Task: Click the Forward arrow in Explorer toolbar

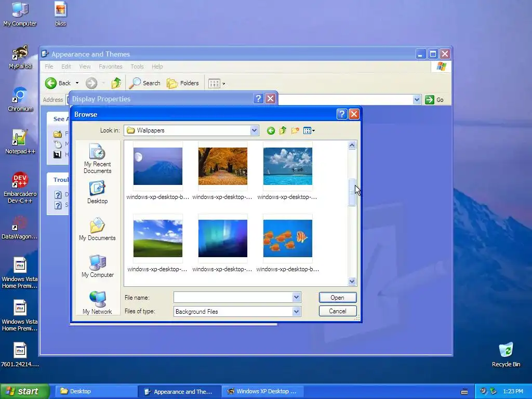Action: 91,83
